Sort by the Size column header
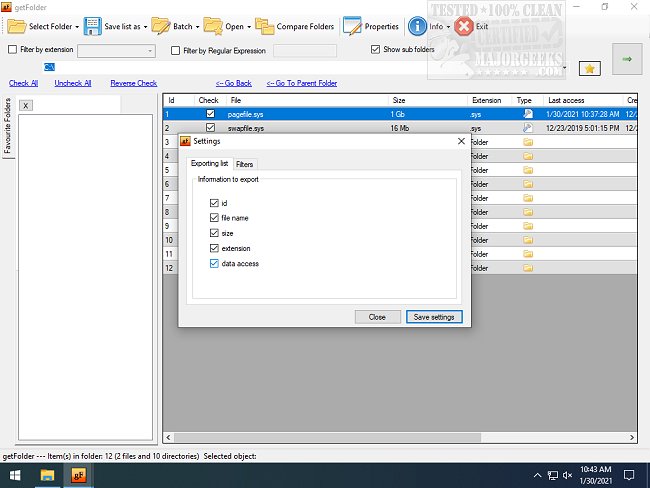This screenshot has width=650, height=488. [428, 100]
